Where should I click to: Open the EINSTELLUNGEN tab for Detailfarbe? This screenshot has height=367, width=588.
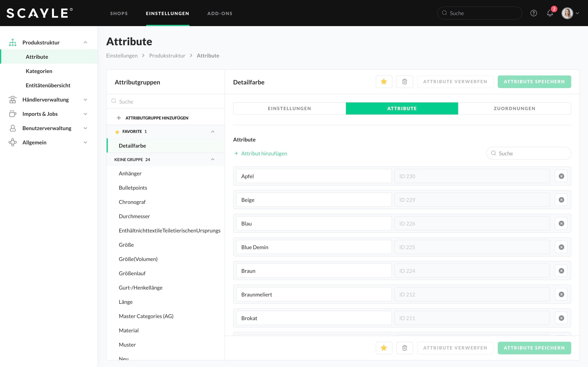coord(289,108)
